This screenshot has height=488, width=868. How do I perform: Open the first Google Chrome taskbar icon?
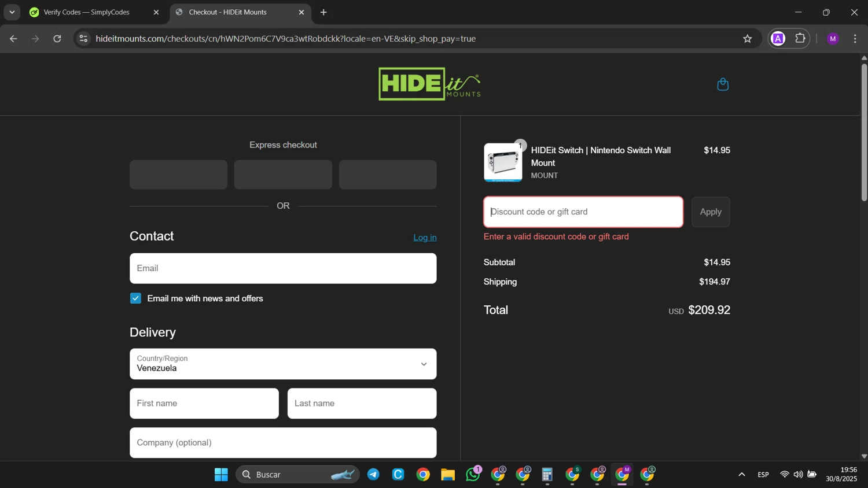click(424, 475)
